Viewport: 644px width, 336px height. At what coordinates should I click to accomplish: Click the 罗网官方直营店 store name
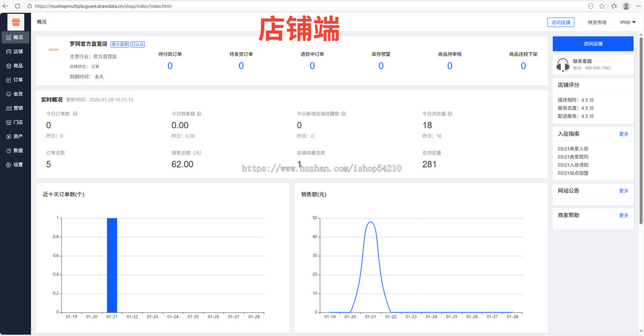(x=89, y=43)
